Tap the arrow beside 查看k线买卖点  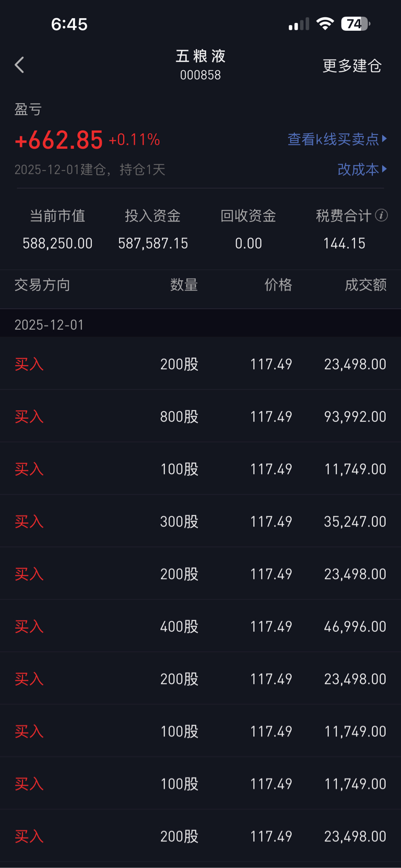point(385,138)
